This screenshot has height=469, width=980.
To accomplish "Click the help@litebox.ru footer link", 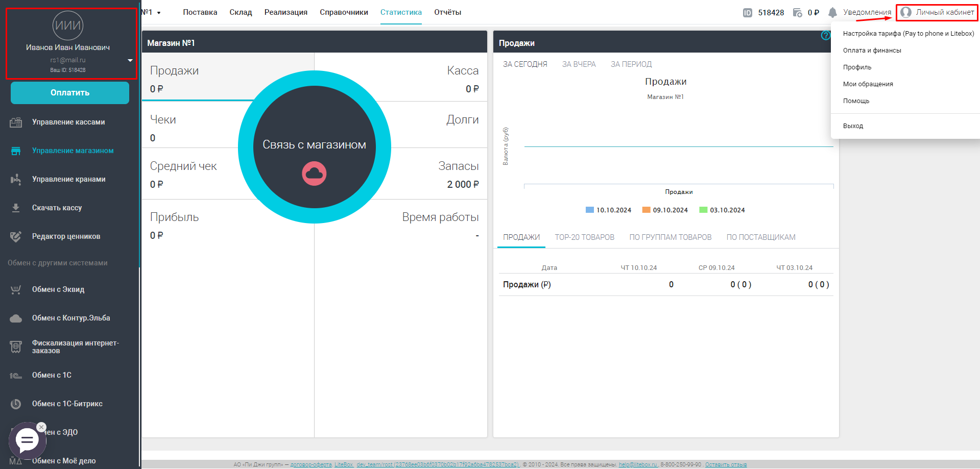I will coord(638,464).
